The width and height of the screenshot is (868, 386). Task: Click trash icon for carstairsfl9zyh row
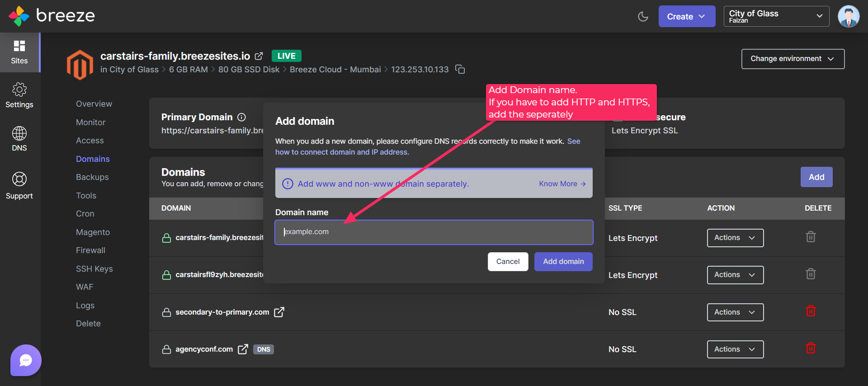point(811,274)
